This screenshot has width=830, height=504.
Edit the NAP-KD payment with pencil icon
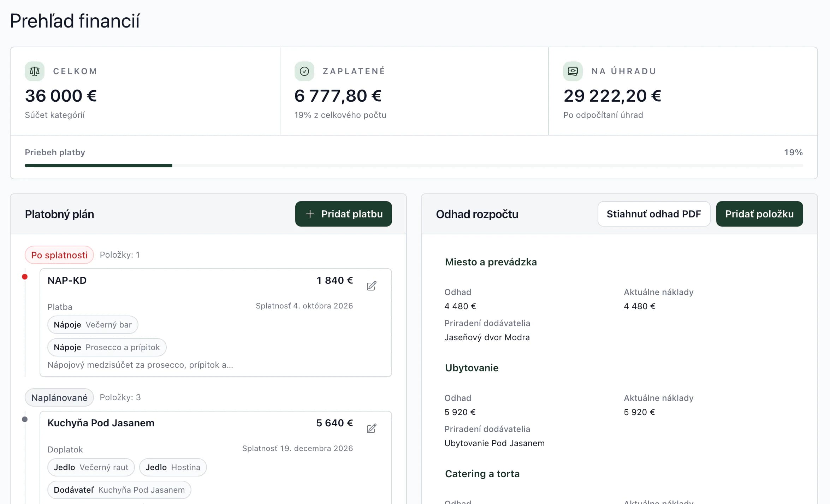(371, 286)
